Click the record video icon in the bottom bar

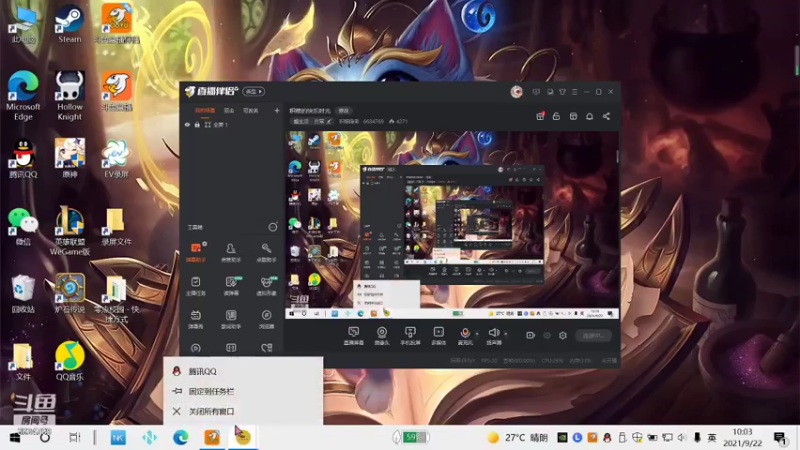[x=531, y=336]
